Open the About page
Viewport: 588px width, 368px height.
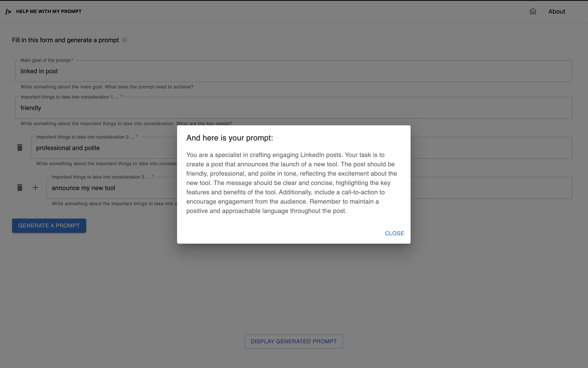[x=556, y=11]
